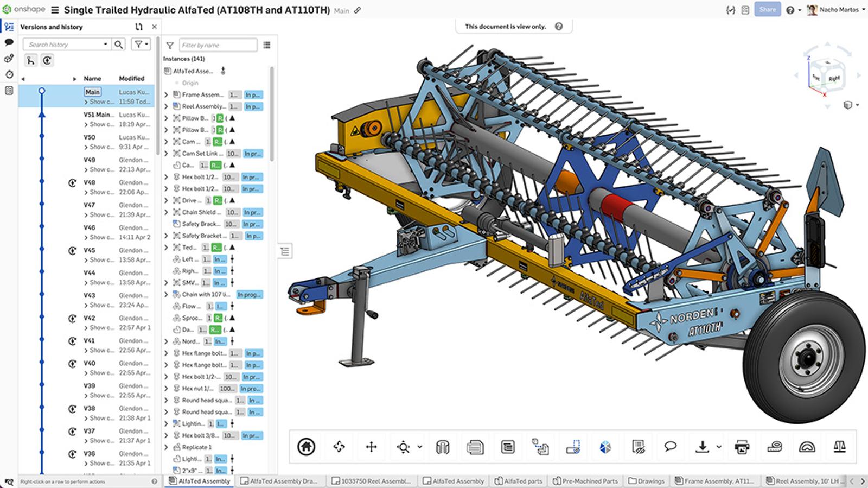868x488 pixels.
Task: Select the pan (four-arrow move) tool
Action: pos(372,447)
